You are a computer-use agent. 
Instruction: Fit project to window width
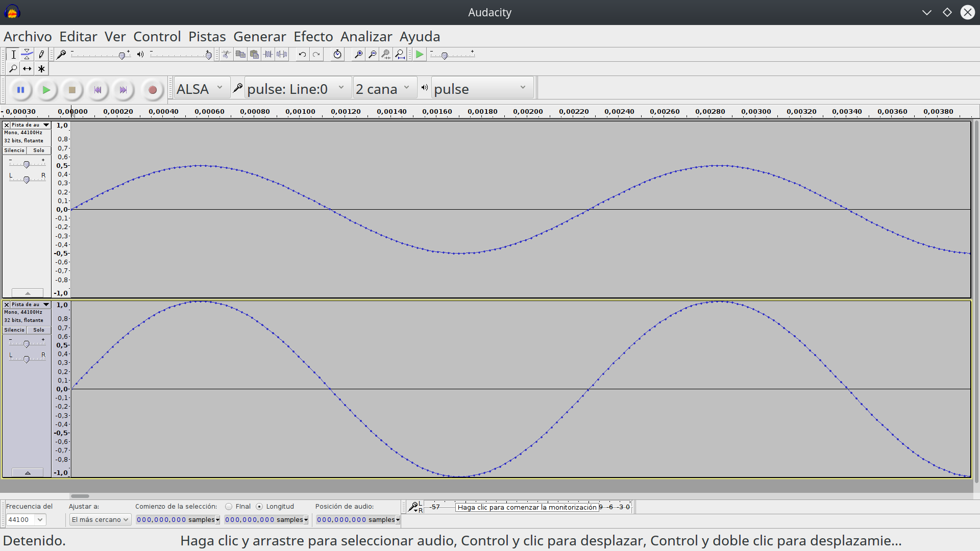[400, 55]
